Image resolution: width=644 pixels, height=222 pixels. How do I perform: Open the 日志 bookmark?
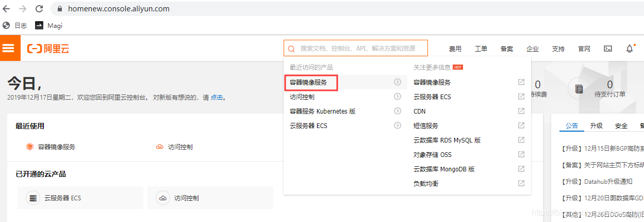[x=15, y=25]
